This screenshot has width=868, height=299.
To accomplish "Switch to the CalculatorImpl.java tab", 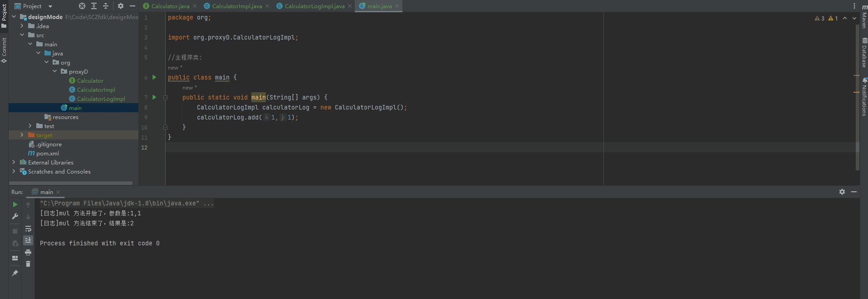I will pyautogui.click(x=236, y=6).
